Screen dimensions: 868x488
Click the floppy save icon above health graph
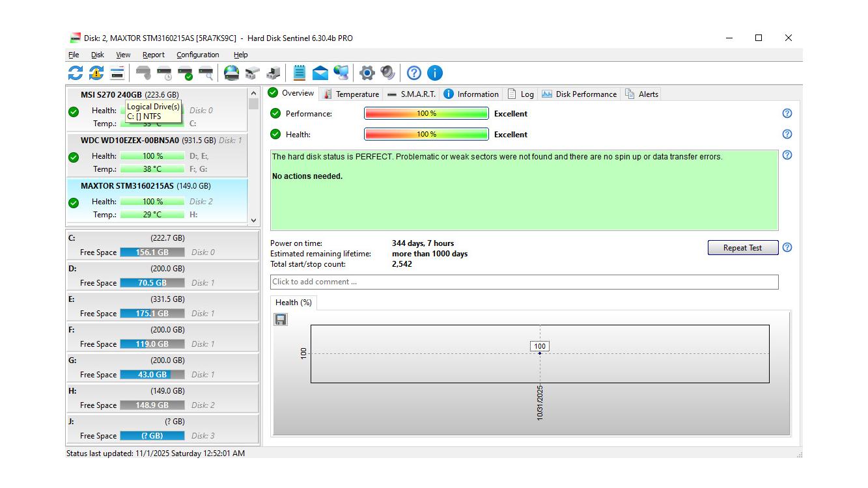point(281,319)
